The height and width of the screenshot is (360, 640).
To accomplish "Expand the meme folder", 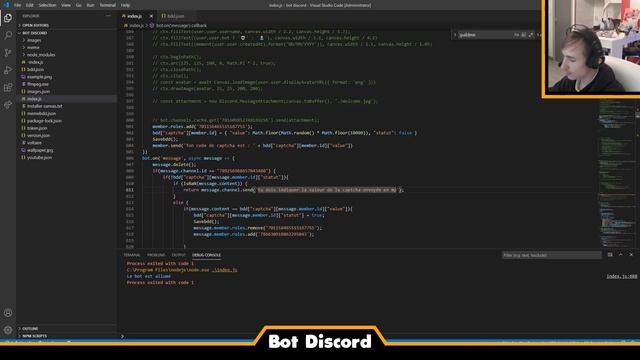I will click(33, 47).
